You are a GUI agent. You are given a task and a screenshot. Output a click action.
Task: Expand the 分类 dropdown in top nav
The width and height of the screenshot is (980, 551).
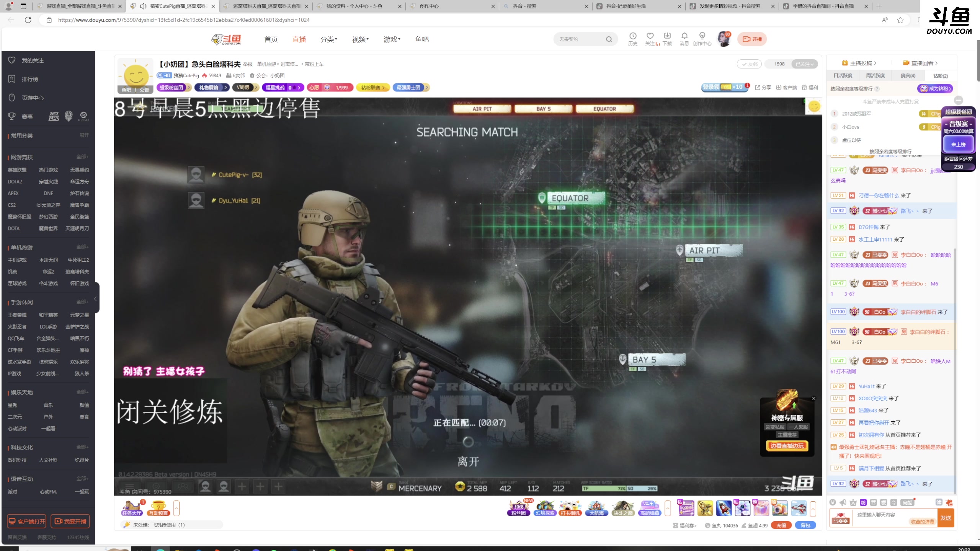point(328,39)
